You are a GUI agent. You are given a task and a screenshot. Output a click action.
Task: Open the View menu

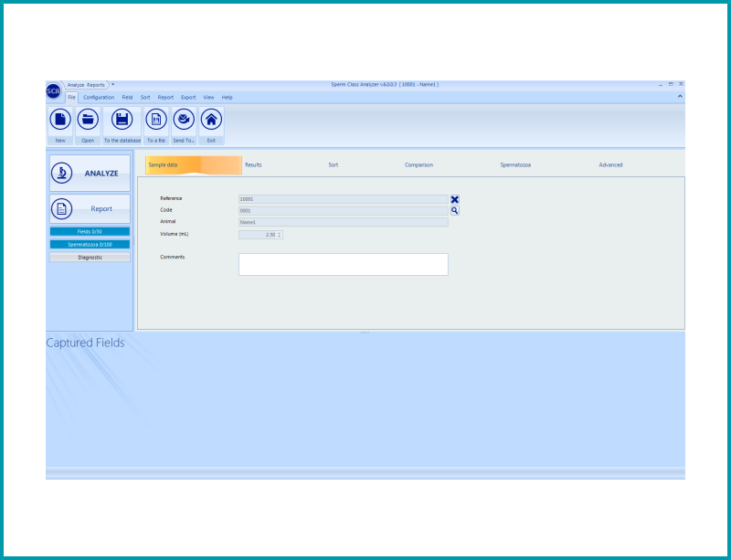pos(208,98)
